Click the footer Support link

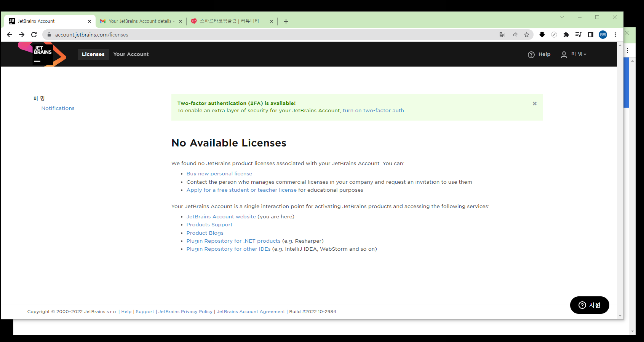pos(145,312)
